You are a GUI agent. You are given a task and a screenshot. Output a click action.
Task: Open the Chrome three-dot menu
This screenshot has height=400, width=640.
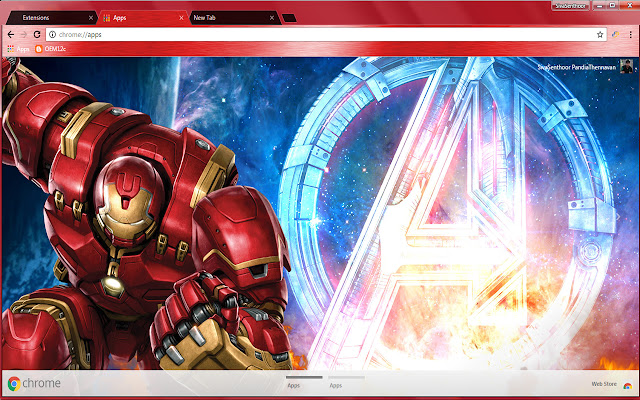pos(631,35)
